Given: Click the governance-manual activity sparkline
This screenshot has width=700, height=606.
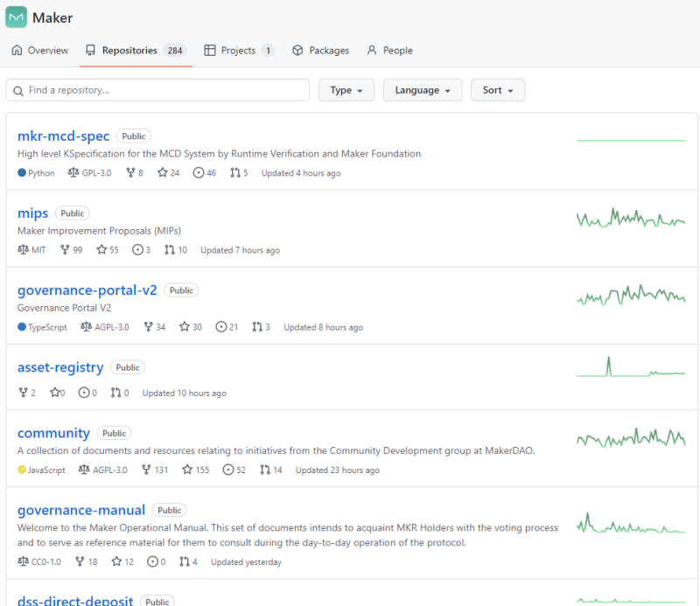Looking at the screenshot, I should point(631,523).
